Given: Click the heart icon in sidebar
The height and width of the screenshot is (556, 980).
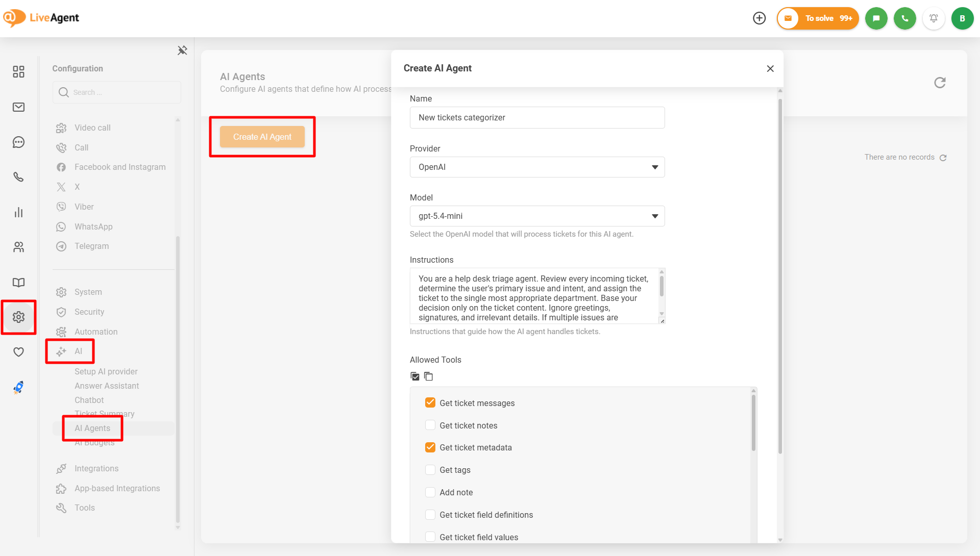Looking at the screenshot, I should tap(18, 352).
